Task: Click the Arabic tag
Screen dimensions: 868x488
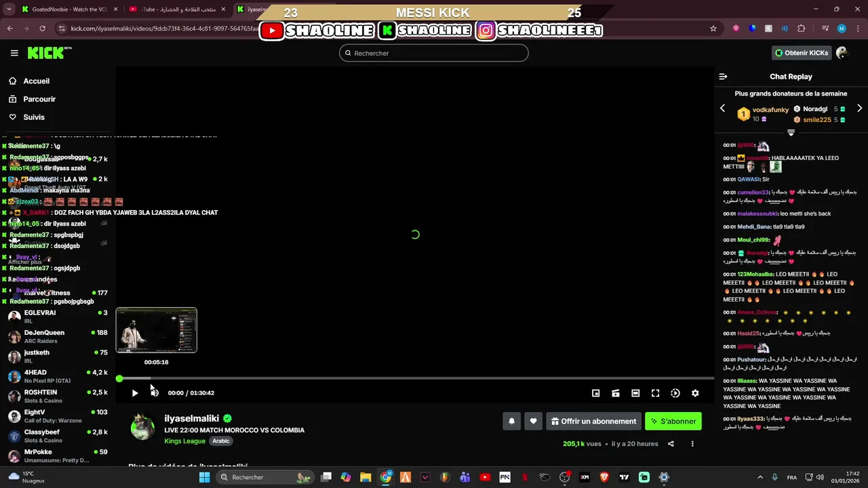Action: pyautogui.click(x=221, y=441)
